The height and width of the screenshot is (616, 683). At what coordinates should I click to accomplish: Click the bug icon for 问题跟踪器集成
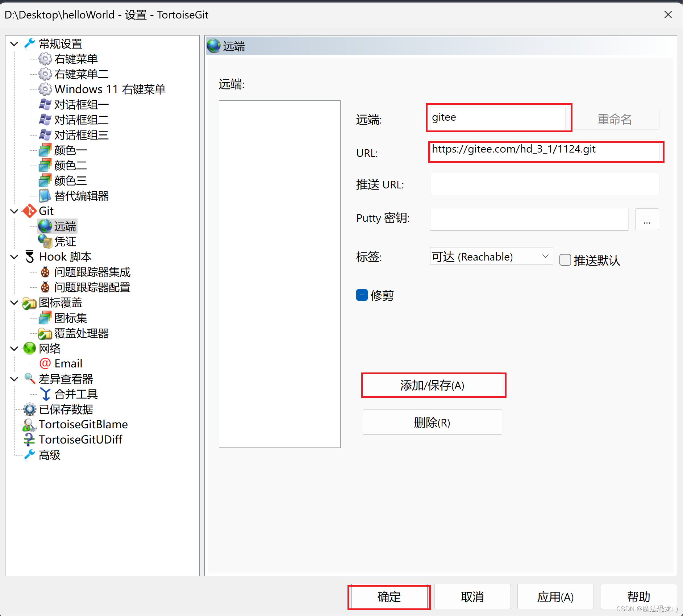pyautogui.click(x=45, y=272)
